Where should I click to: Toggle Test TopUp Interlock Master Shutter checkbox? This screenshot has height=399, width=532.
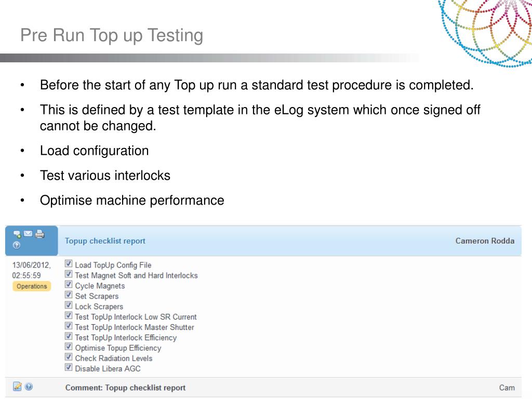(x=69, y=326)
